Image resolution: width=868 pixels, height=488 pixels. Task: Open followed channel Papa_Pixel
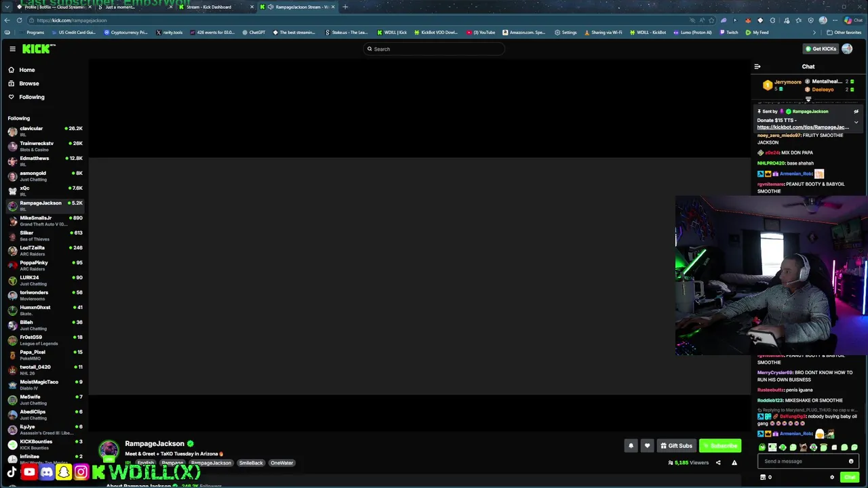(x=45, y=355)
